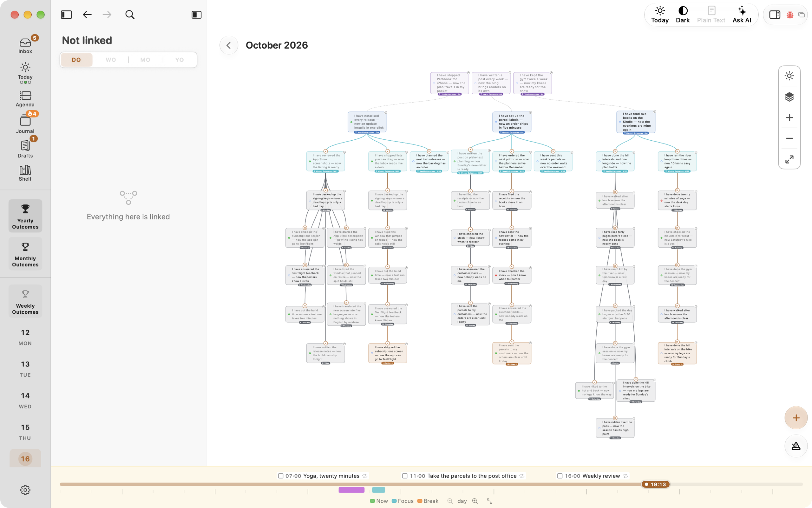Toggle Dark mode
This screenshot has height=508, width=812.
(683, 15)
